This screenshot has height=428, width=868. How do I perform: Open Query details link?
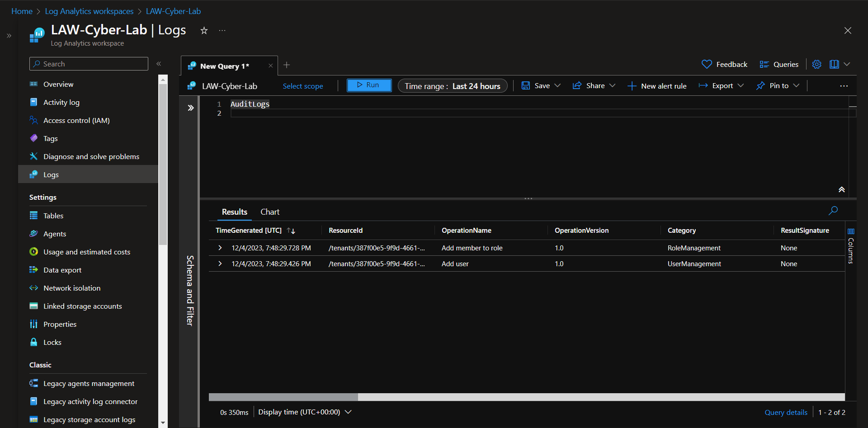click(x=786, y=412)
